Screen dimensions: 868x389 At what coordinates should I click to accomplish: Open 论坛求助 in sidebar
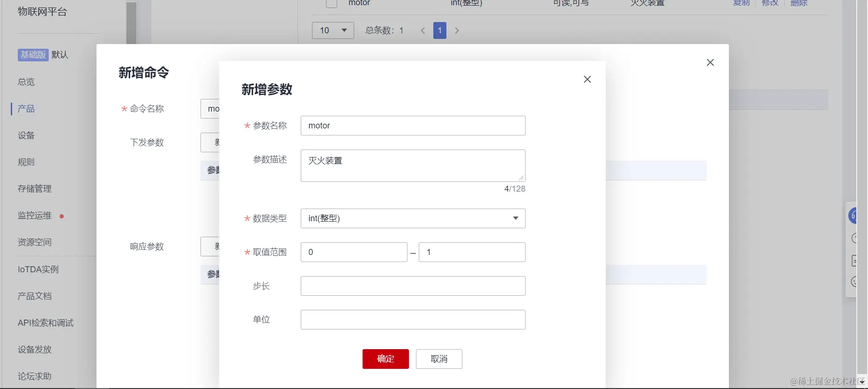35,376
